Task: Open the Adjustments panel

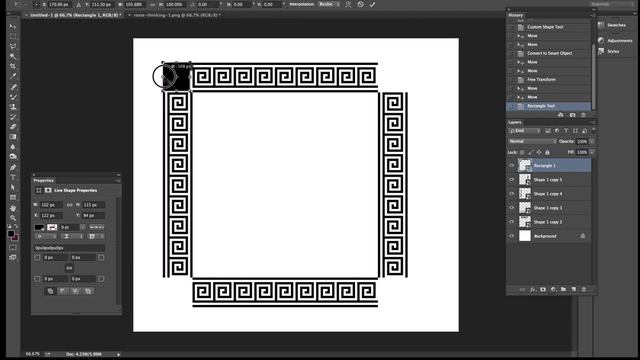Action: 615,40
